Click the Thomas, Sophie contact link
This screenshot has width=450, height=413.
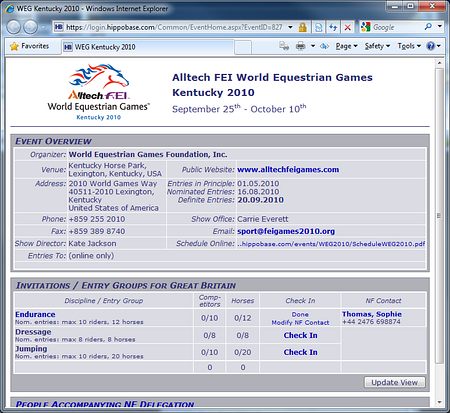[372, 314]
